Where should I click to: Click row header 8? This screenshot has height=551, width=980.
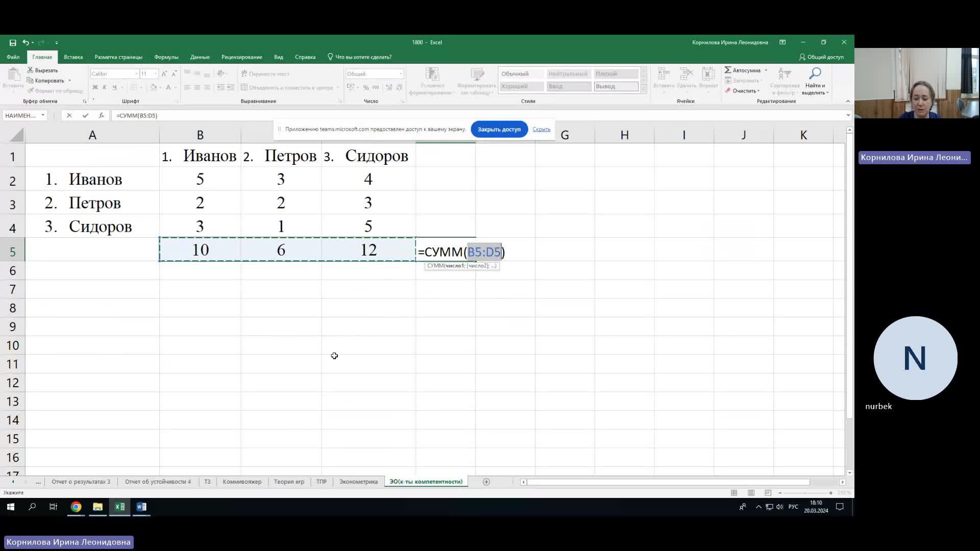13,308
